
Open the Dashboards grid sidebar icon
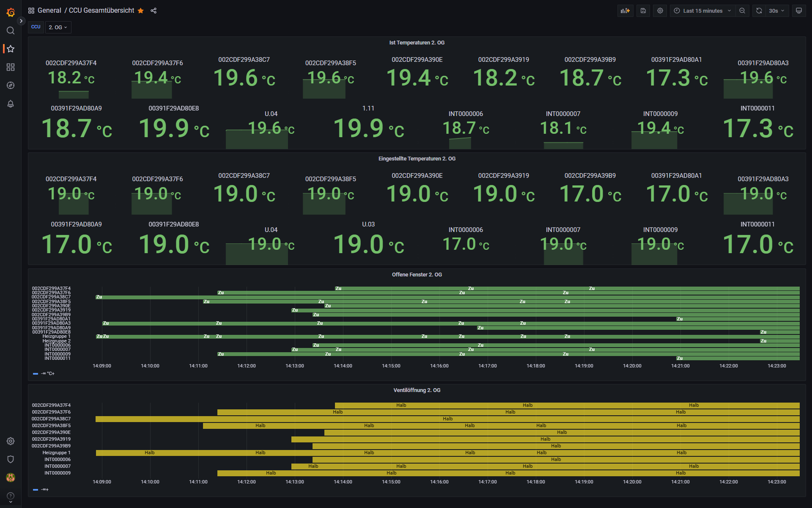(11, 67)
